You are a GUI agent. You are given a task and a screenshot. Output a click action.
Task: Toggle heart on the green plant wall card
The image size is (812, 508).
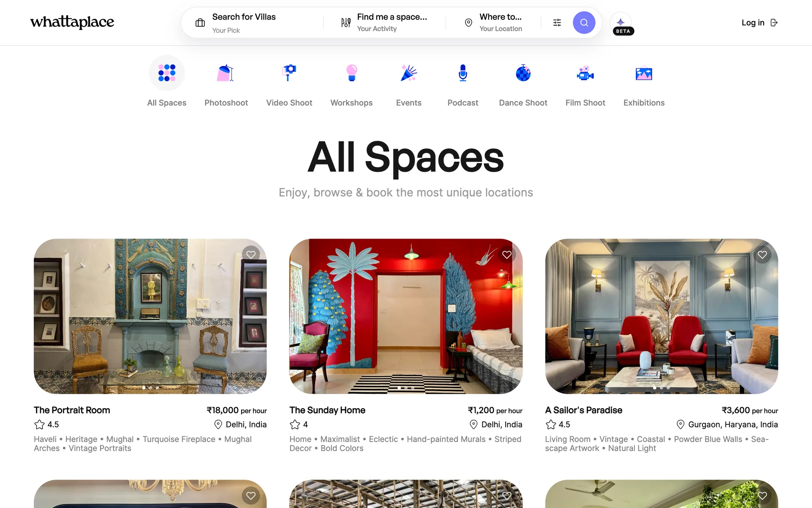[762, 496]
